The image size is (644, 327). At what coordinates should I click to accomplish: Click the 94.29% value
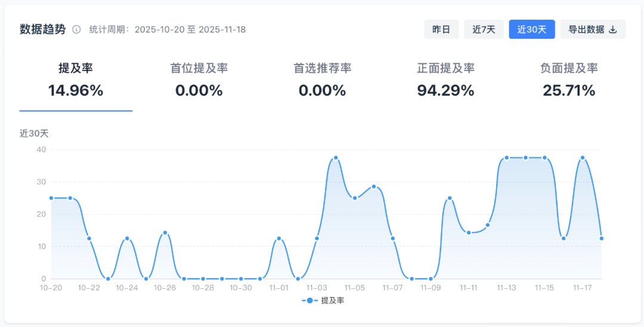[445, 90]
